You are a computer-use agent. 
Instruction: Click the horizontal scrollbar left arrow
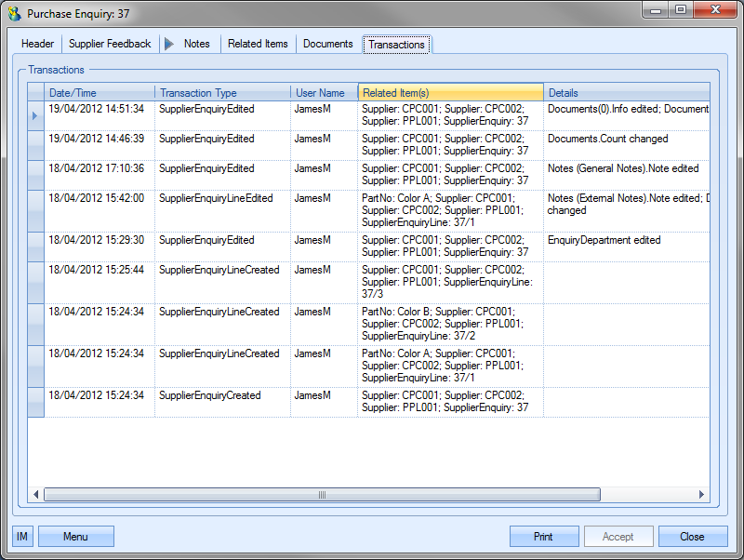tap(37, 495)
